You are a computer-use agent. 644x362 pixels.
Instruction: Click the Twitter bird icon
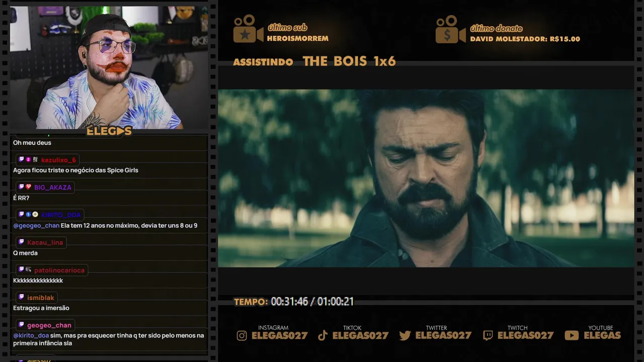[x=405, y=335]
